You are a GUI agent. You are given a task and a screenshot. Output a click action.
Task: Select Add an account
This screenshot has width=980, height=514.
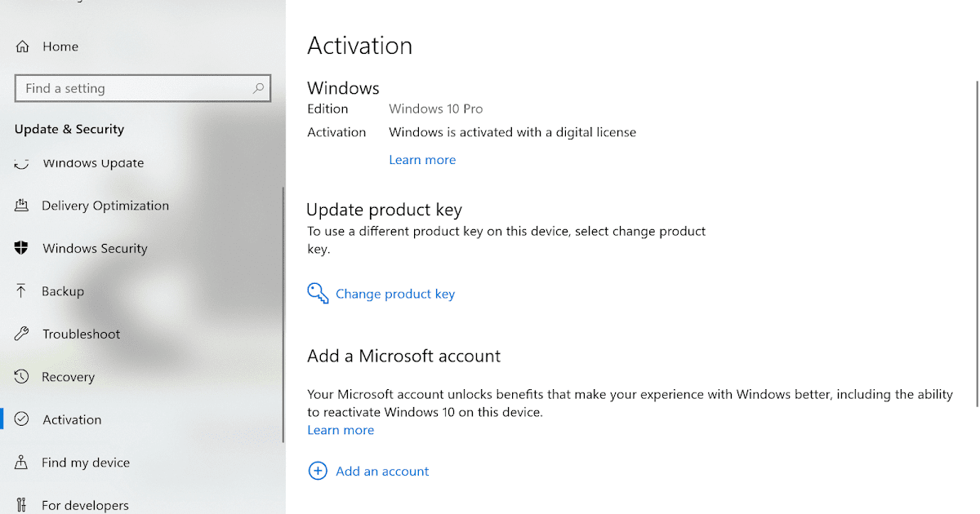(382, 471)
